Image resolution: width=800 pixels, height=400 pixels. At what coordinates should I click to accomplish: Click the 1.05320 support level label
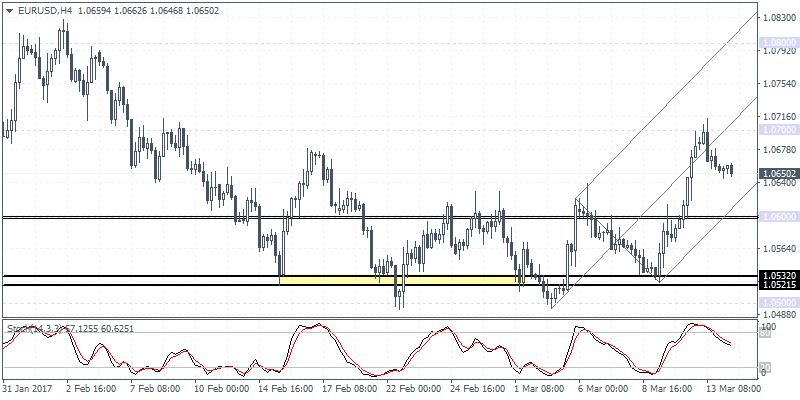click(777, 276)
